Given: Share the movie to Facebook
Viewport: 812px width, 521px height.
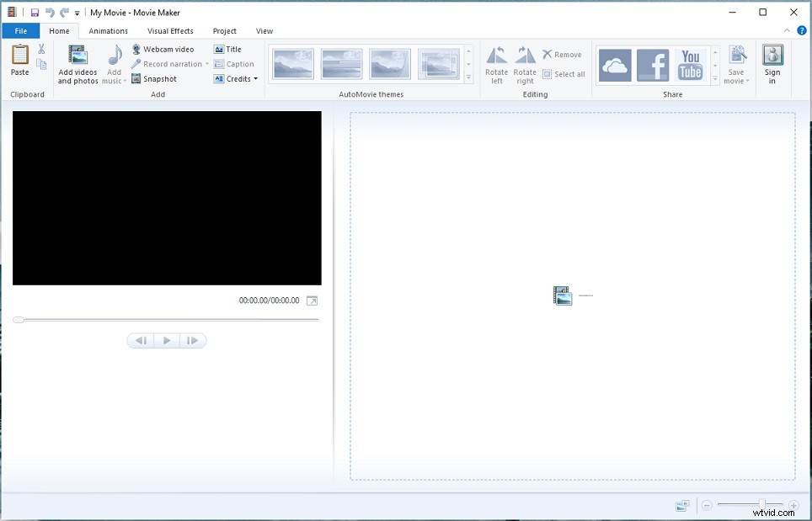Looking at the screenshot, I should click(x=653, y=64).
